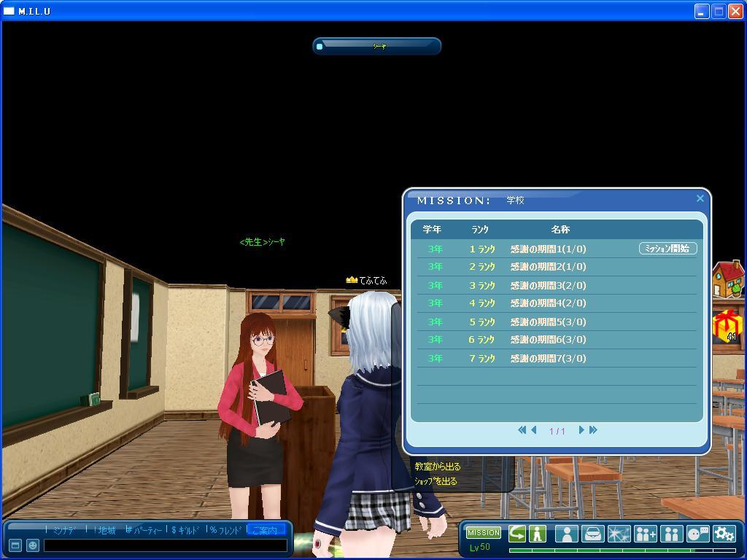The height and width of the screenshot is (560, 747).
Task: Click the 1/1 page indicator
Action: 557,431
